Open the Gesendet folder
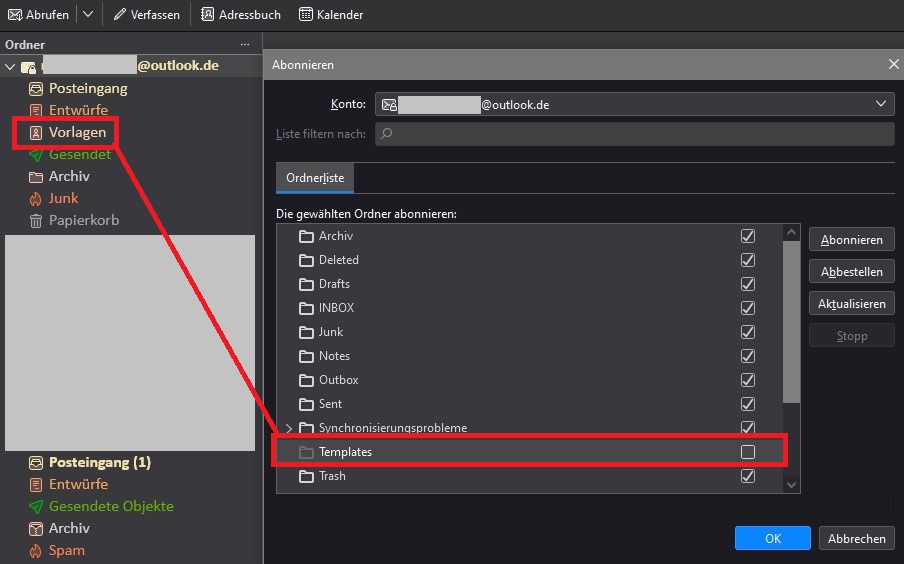This screenshot has width=904, height=564. click(x=79, y=154)
